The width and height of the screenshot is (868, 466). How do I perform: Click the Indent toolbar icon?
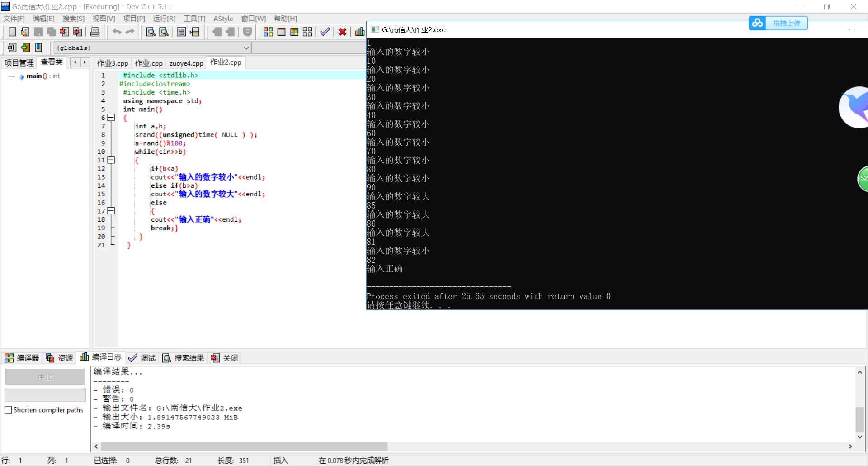pyautogui.click(x=217, y=32)
